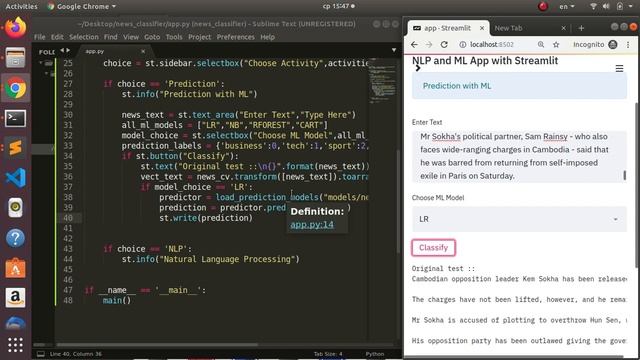The width and height of the screenshot is (640, 360).
Task: Click Activities in the top bar
Action: point(21,7)
